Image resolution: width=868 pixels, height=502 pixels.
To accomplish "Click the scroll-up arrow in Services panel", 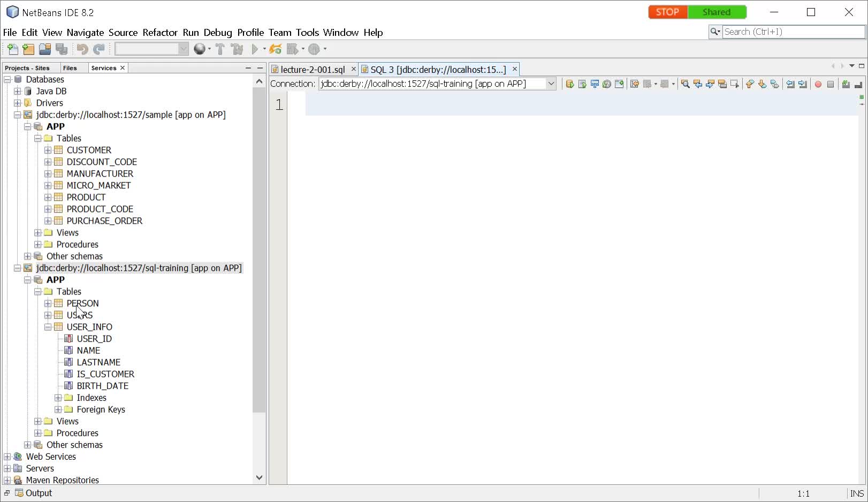I will pyautogui.click(x=260, y=81).
